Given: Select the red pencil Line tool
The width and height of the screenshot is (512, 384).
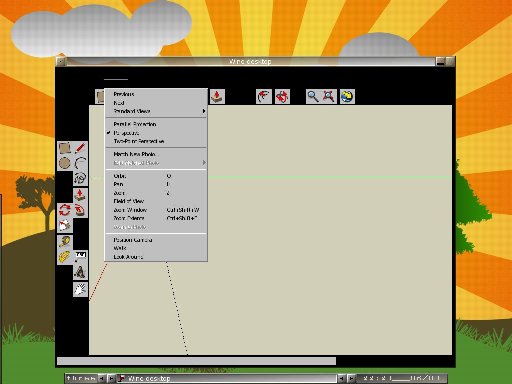Looking at the screenshot, I should [x=80, y=148].
